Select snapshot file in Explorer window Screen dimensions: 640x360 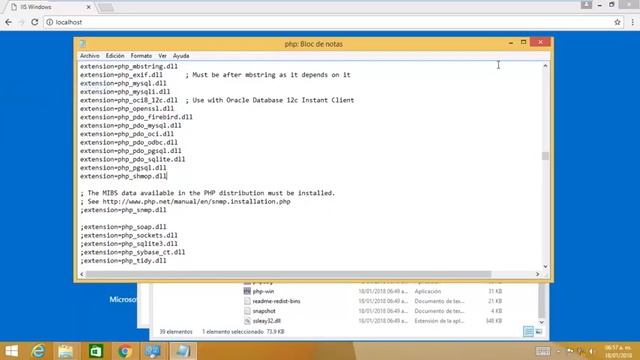[x=264, y=311]
